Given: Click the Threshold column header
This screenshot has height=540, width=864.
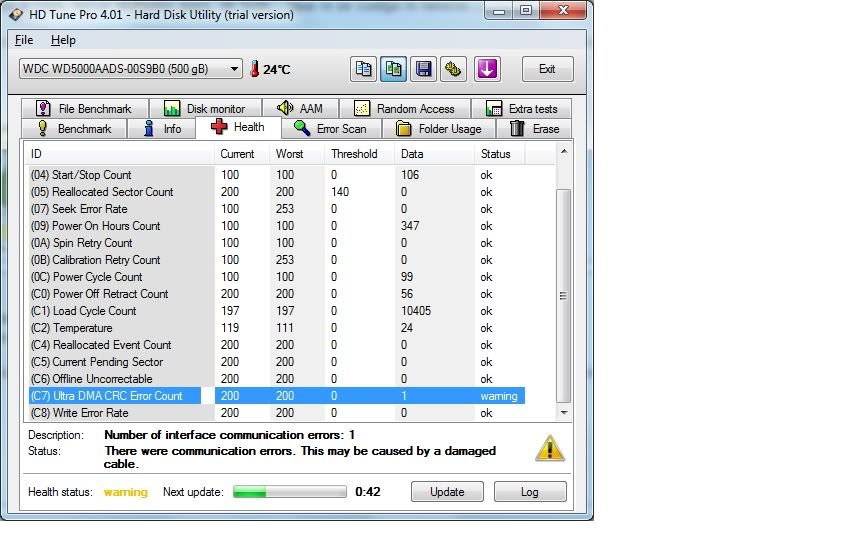Looking at the screenshot, I should pos(359,154).
